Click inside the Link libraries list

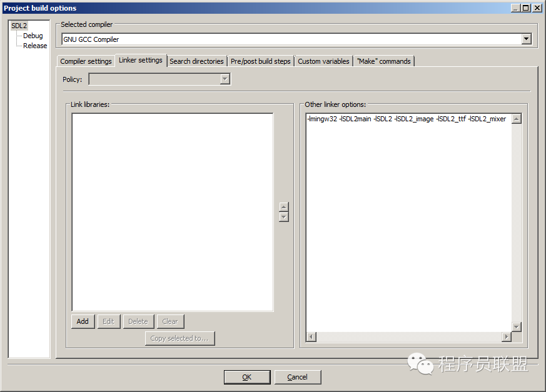[173, 212]
